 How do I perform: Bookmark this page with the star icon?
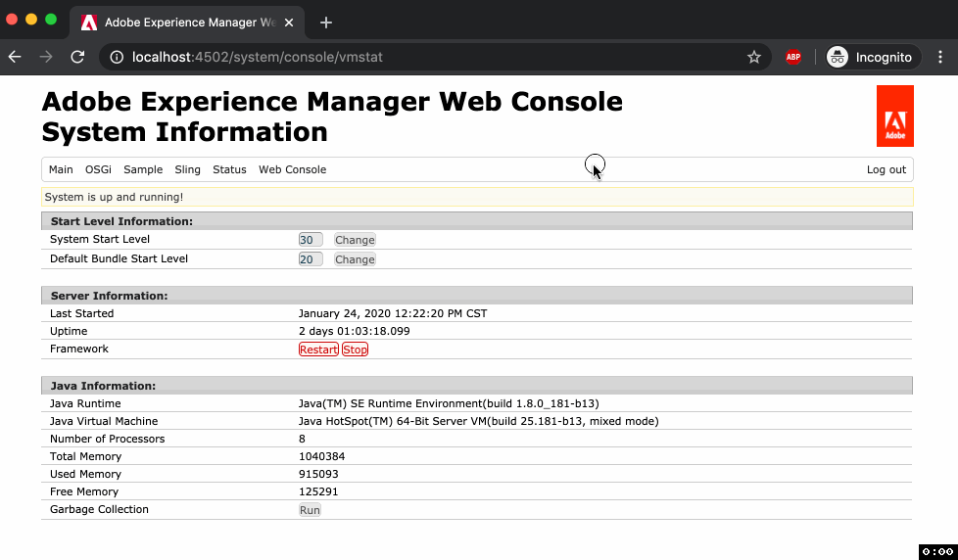point(754,57)
